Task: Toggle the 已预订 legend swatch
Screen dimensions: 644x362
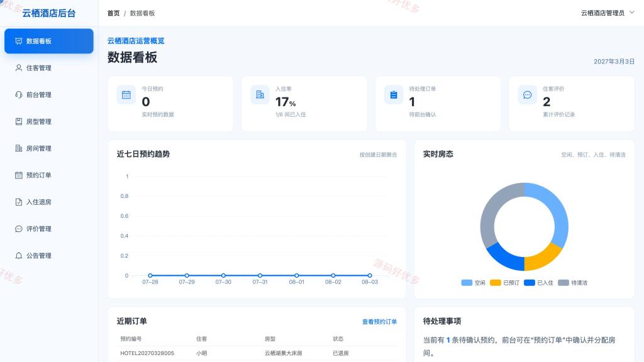Action: click(496, 283)
